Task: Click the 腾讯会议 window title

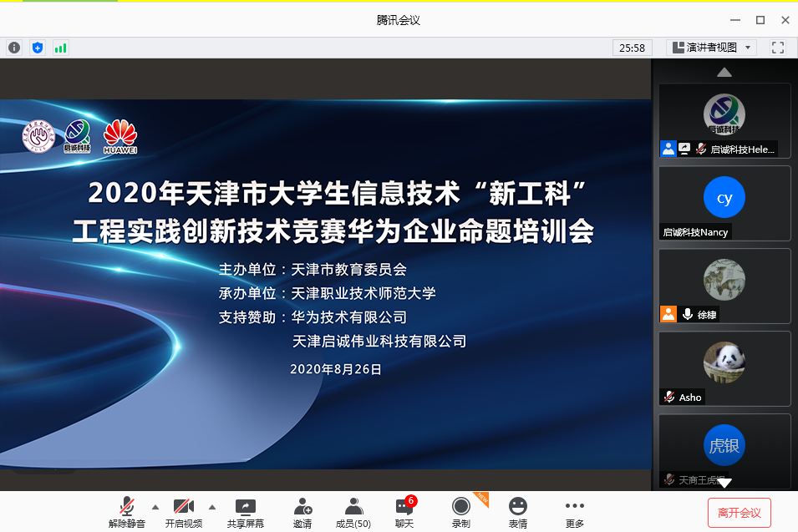Action: point(399,20)
